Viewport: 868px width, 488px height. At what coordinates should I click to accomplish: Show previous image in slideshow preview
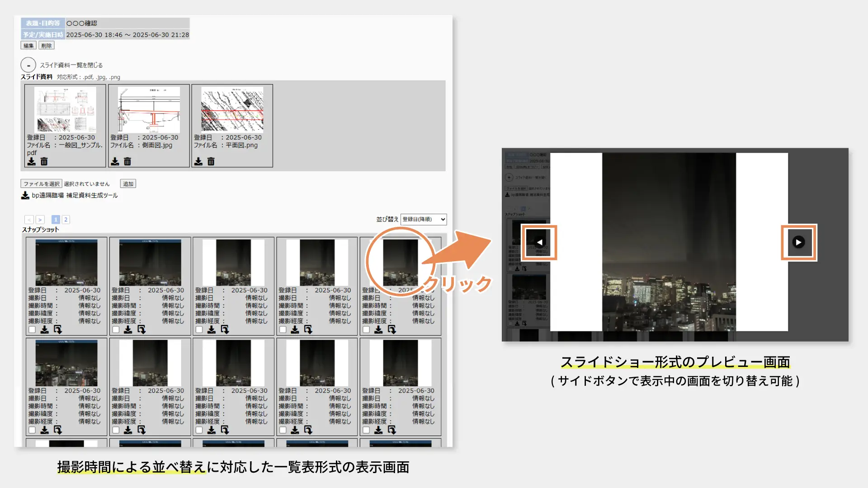point(539,242)
